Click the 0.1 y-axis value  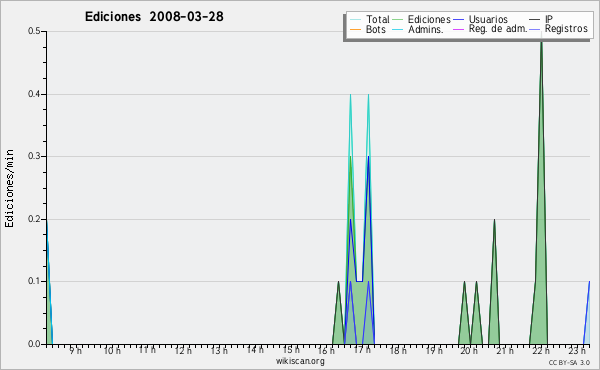pyautogui.click(x=34, y=281)
